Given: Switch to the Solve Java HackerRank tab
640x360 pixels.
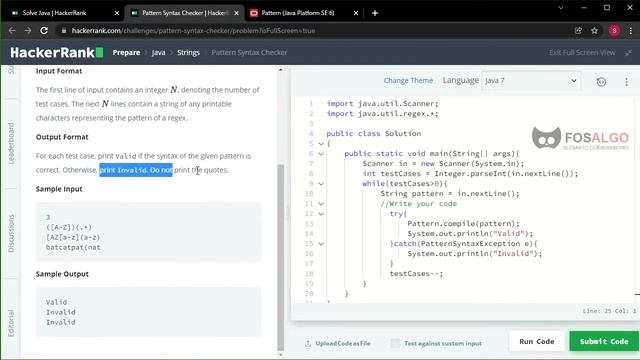Looking at the screenshot, I should pos(54,13).
